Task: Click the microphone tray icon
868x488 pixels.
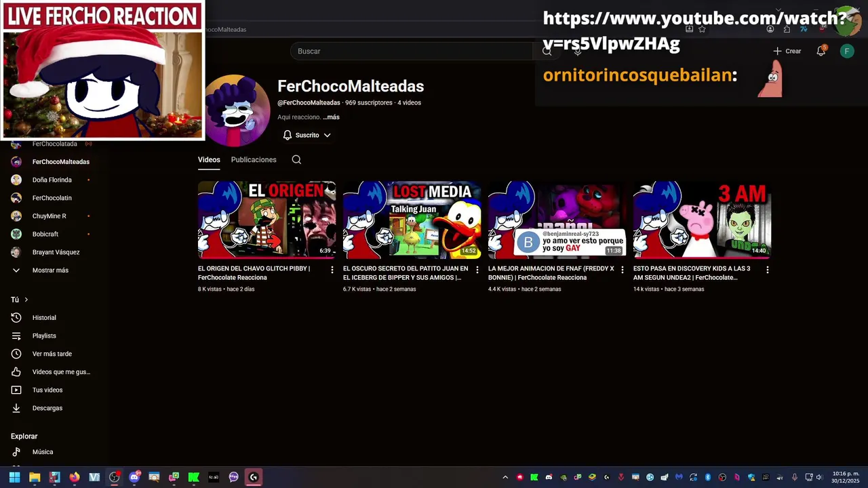Action: [x=794, y=477]
